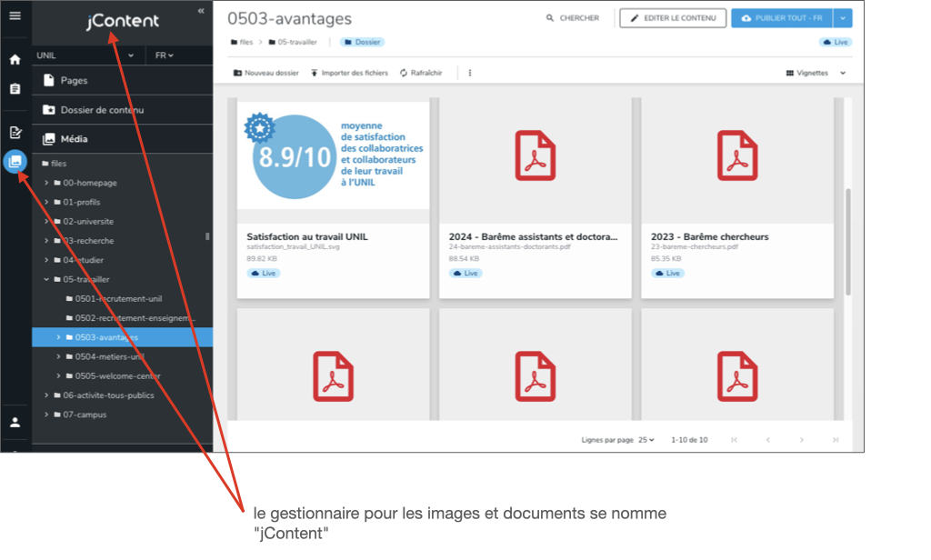931x560 pixels.
Task: Open the three-dot more actions menu
Action: point(470,73)
